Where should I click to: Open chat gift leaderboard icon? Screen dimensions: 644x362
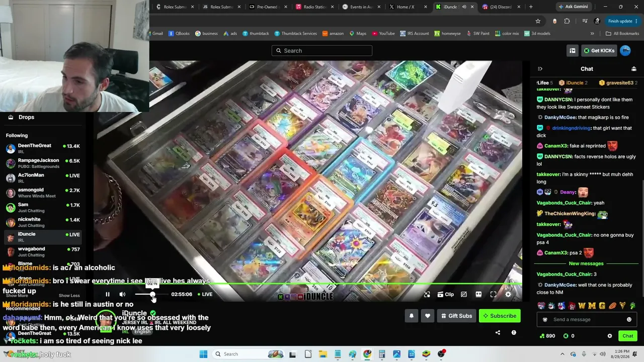634,69
